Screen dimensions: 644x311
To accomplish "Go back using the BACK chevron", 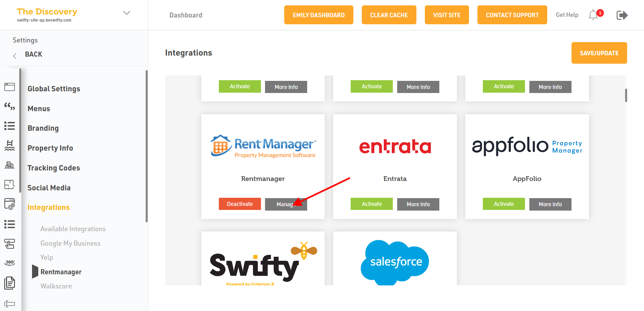I will (15, 56).
